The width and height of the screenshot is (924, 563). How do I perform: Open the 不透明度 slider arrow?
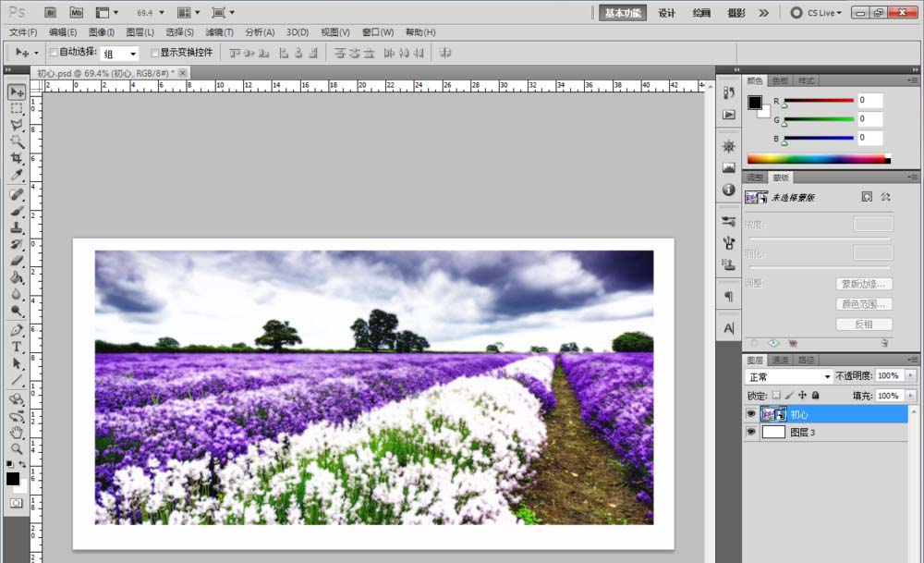911,375
